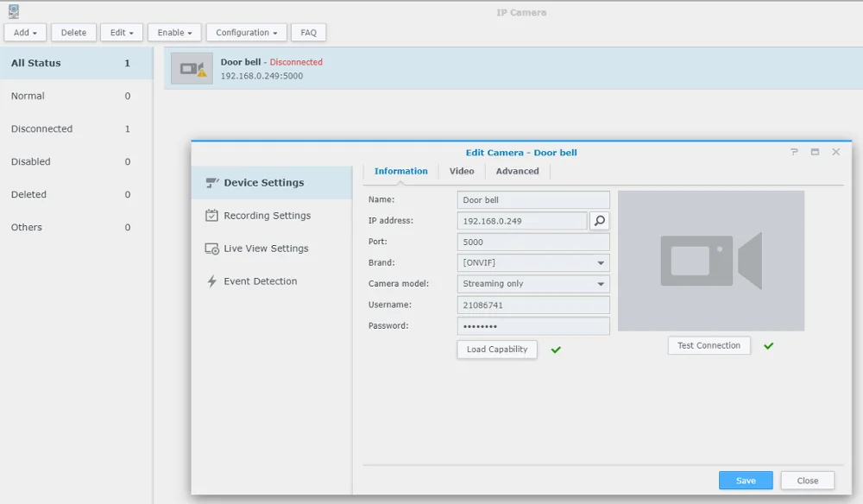Open the Add dropdown button

click(x=25, y=33)
